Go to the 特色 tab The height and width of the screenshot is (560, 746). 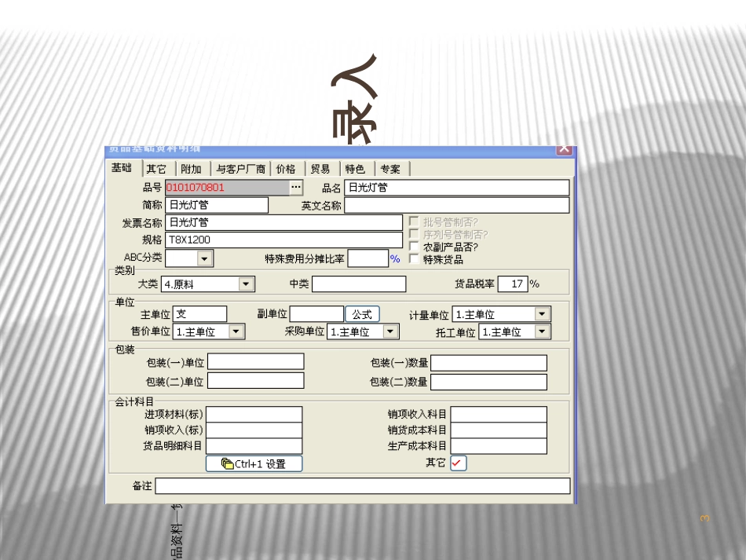coord(355,169)
